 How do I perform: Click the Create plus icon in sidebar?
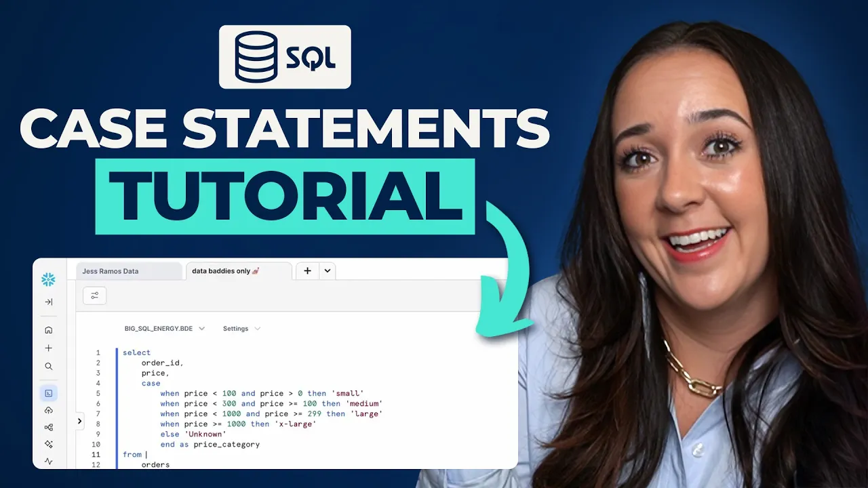pyautogui.click(x=48, y=348)
